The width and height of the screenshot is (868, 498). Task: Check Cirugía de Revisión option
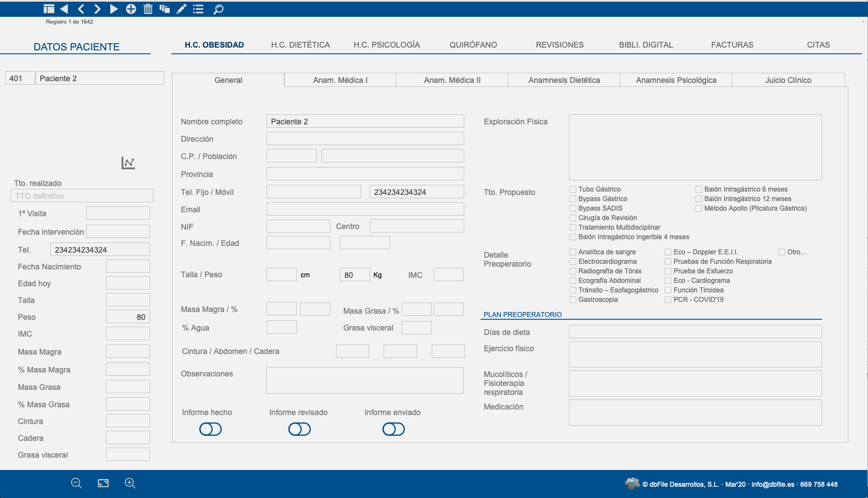573,218
